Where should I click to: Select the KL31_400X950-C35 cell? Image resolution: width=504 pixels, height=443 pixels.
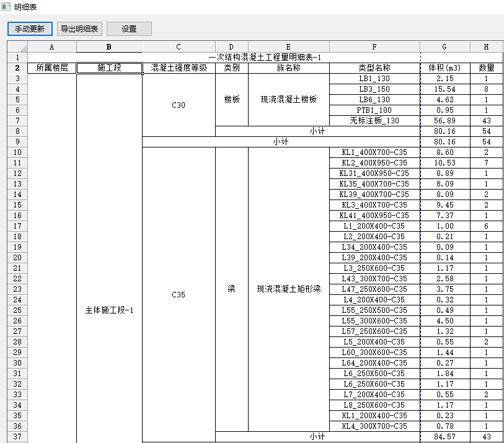coord(374,173)
